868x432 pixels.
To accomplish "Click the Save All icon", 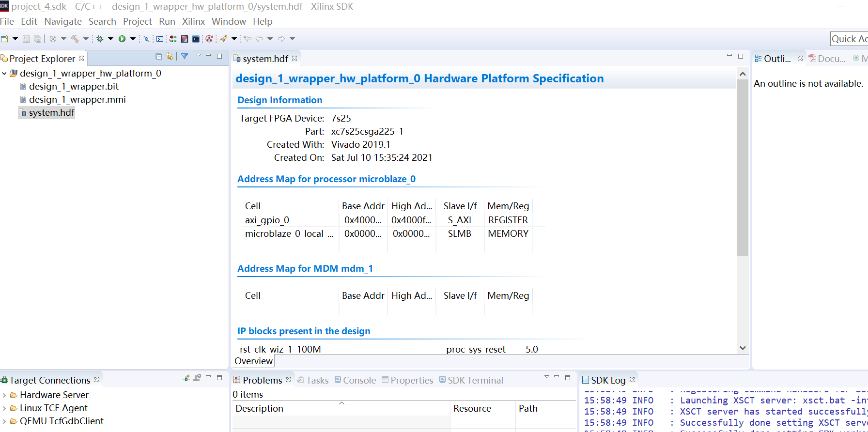I will point(37,39).
